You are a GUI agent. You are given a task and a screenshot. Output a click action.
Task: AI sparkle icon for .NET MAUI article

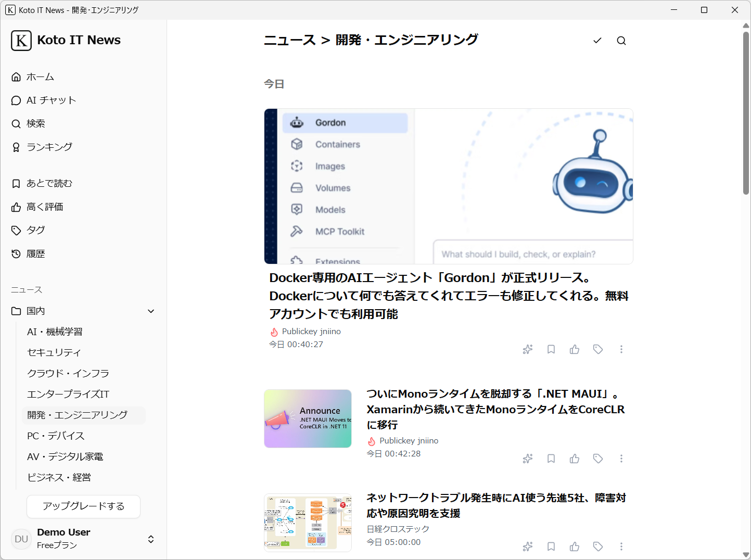tap(528, 459)
